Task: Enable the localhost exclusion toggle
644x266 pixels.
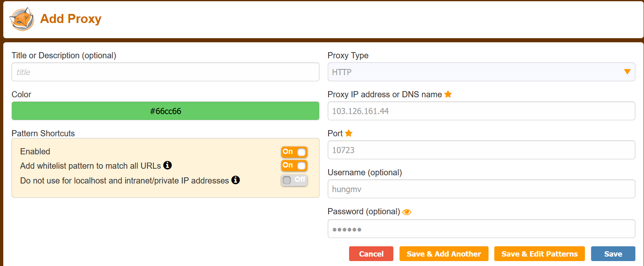Action: [x=294, y=180]
